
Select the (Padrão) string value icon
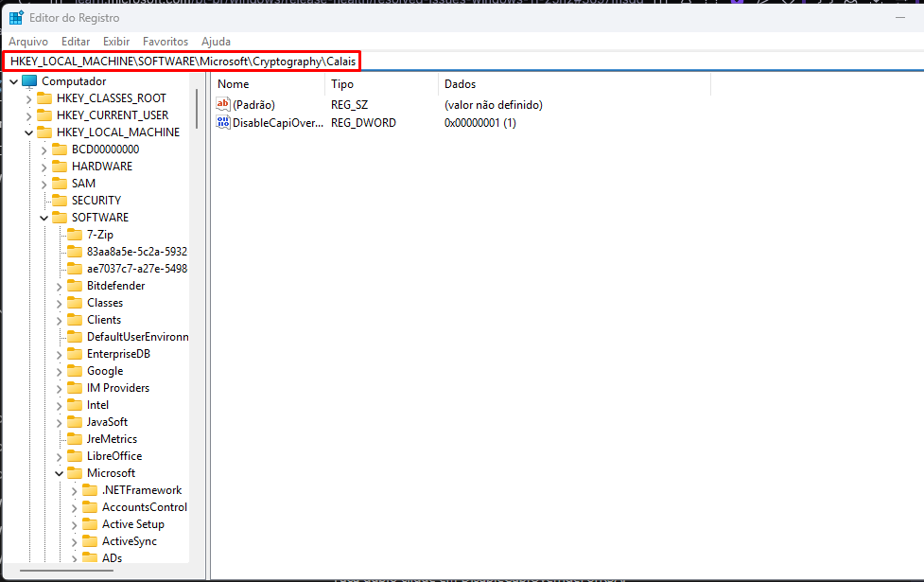point(223,105)
